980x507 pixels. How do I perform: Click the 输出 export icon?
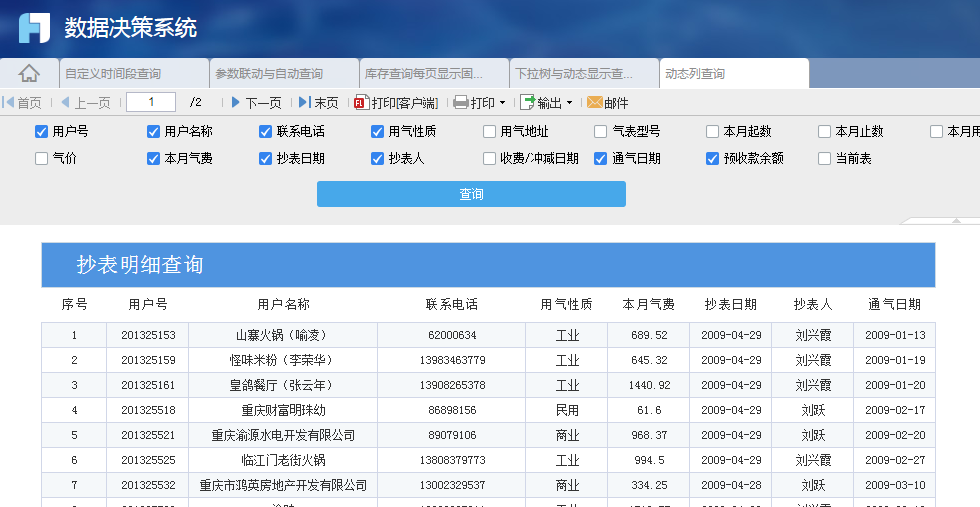528,103
